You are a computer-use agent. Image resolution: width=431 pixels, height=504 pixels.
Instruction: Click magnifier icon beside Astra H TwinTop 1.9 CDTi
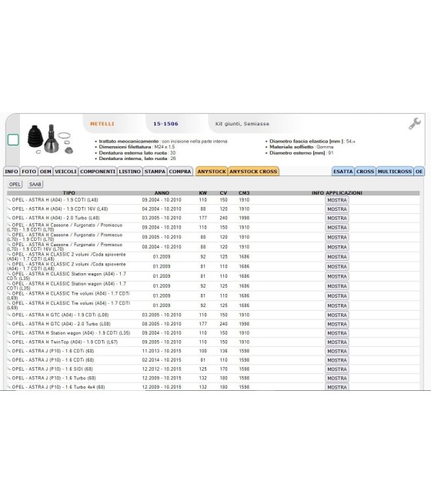pos(9,342)
